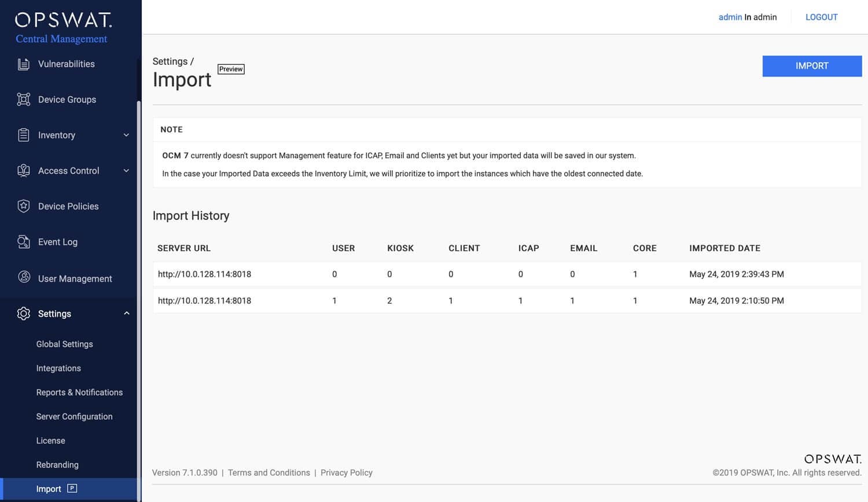
Task: Navigate to Device Groups
Action: coord(67,100)
